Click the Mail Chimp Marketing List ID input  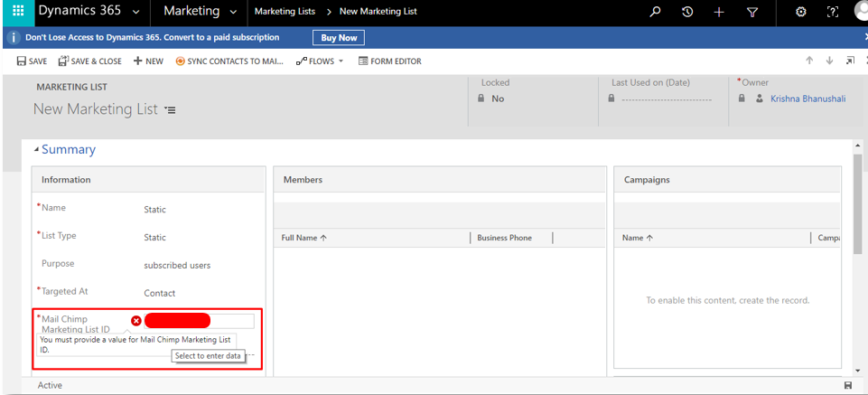coord(199,321)
